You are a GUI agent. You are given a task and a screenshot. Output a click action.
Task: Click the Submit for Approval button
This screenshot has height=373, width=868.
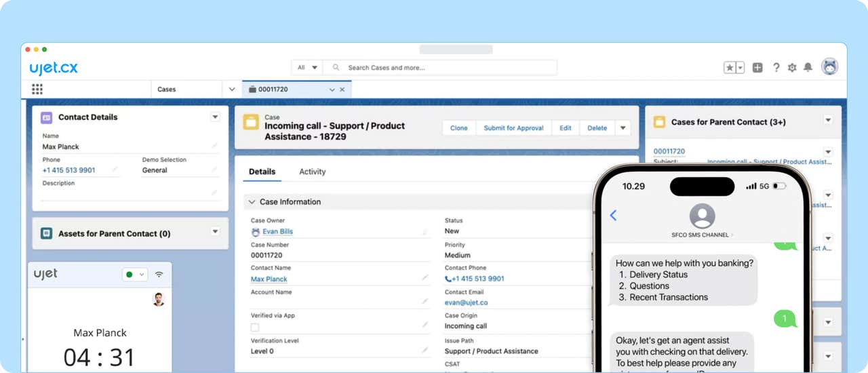(x=513, y=128)
